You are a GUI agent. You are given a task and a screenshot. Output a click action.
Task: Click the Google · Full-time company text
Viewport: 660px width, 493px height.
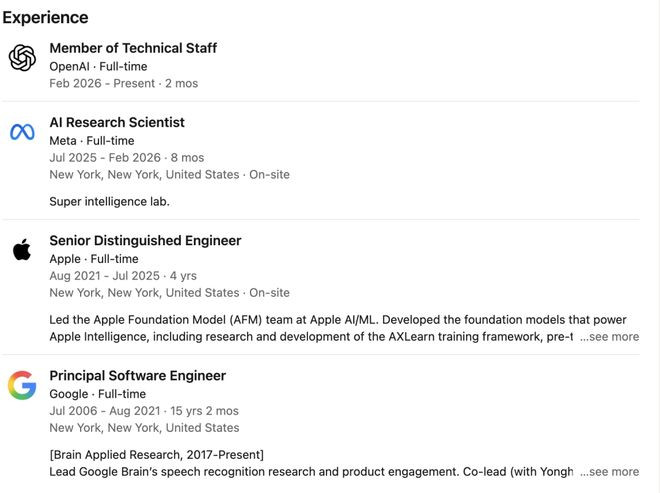click(97, 394)
